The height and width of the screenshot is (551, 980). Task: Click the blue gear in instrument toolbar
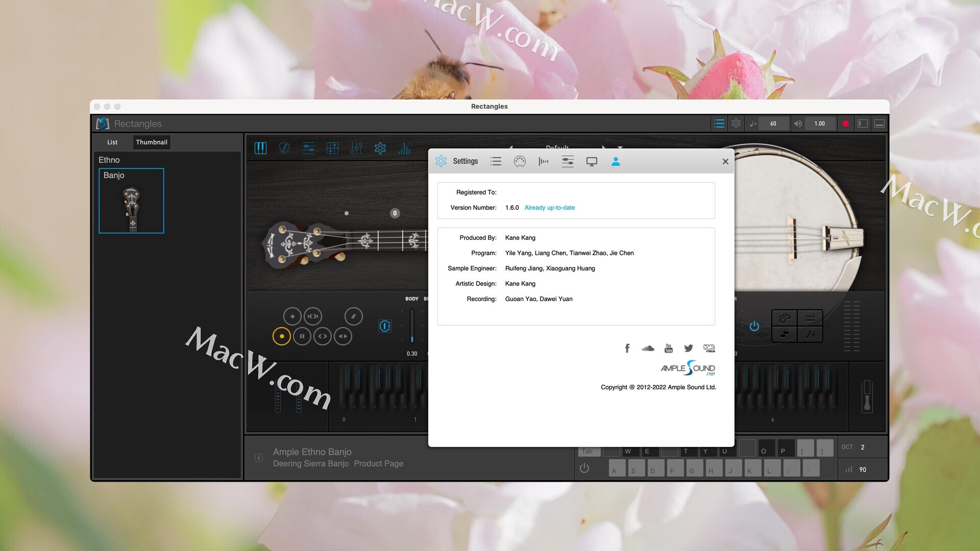pos(380,148)
